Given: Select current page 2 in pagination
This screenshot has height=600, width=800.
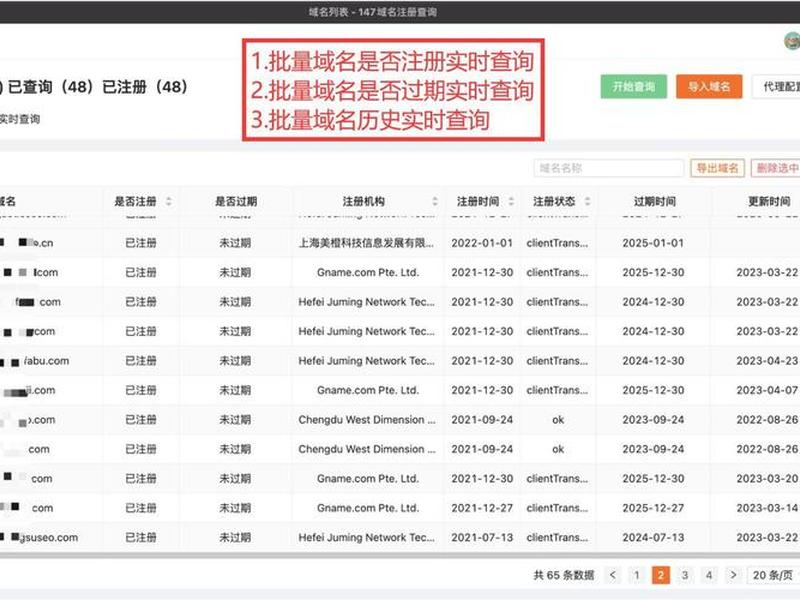Looking at the screenshot, I should tap(661, 575).
